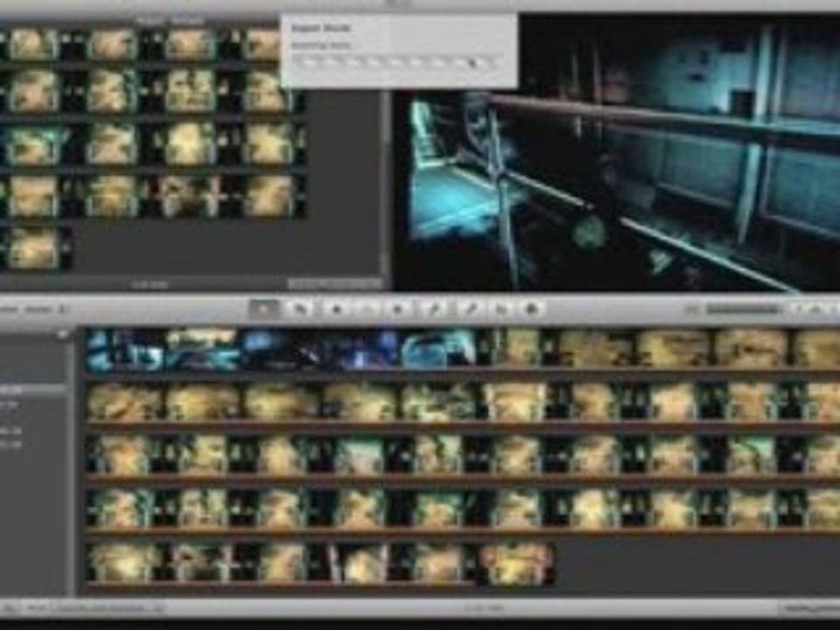Viewport: 840px width, 630px height.
Task: Select the arrow selection tool in toolbar
Action: (264, 309)
